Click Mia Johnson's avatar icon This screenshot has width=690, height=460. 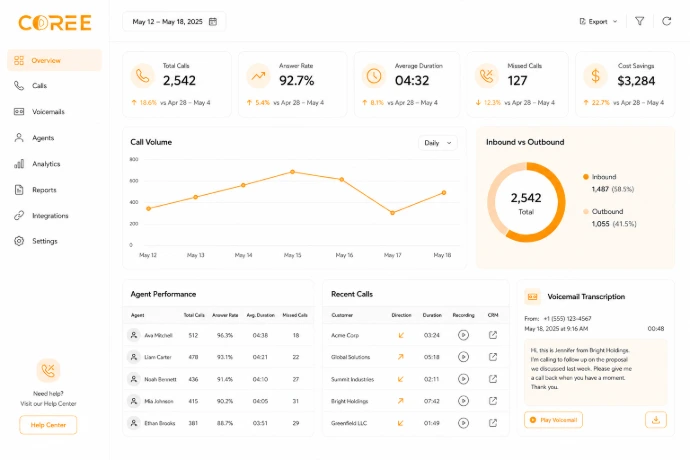pyautogui.click(x=133, y=401)
